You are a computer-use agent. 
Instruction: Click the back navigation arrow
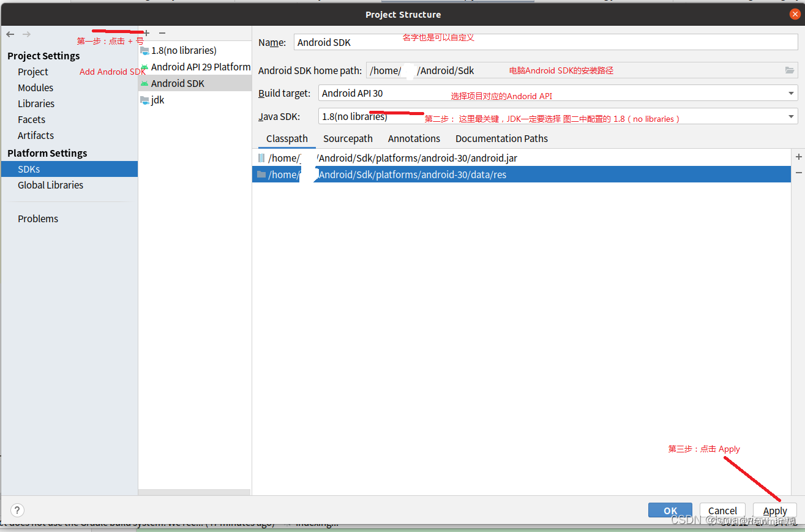tap(10, 34)
